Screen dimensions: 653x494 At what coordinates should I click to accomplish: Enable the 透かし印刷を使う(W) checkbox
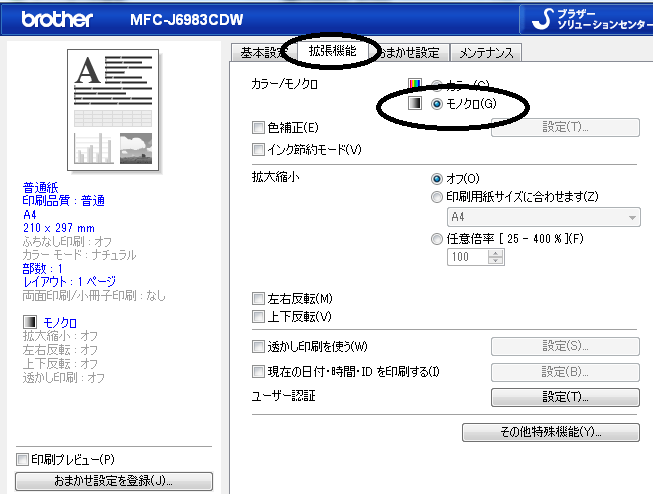click(x=258, y=347)
